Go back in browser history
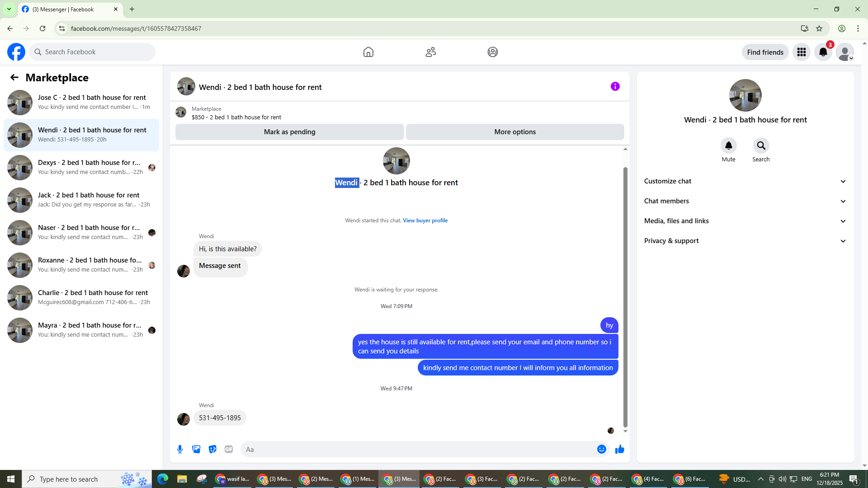 tap(10, 28)
